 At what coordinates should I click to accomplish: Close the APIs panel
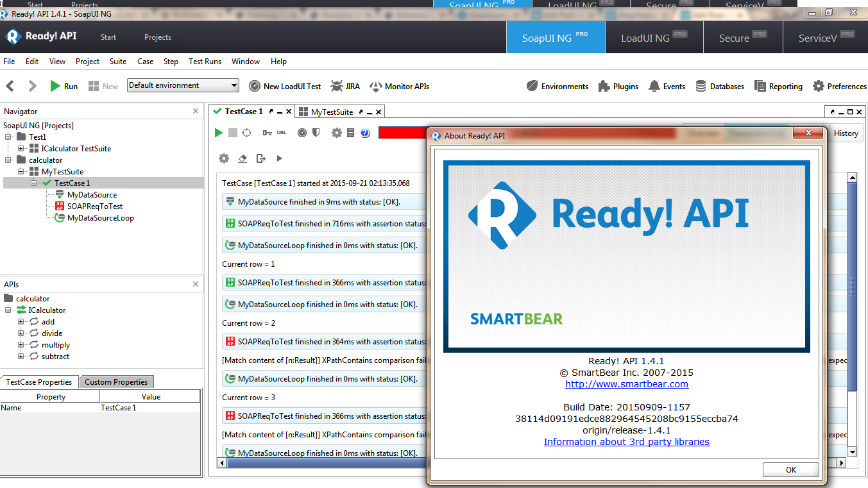coord(196,284)
